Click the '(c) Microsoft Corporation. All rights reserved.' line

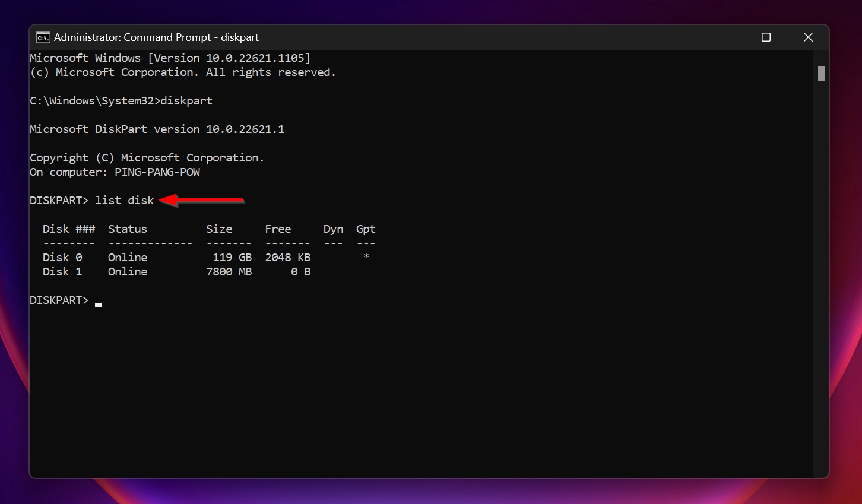tap(183, 72)
